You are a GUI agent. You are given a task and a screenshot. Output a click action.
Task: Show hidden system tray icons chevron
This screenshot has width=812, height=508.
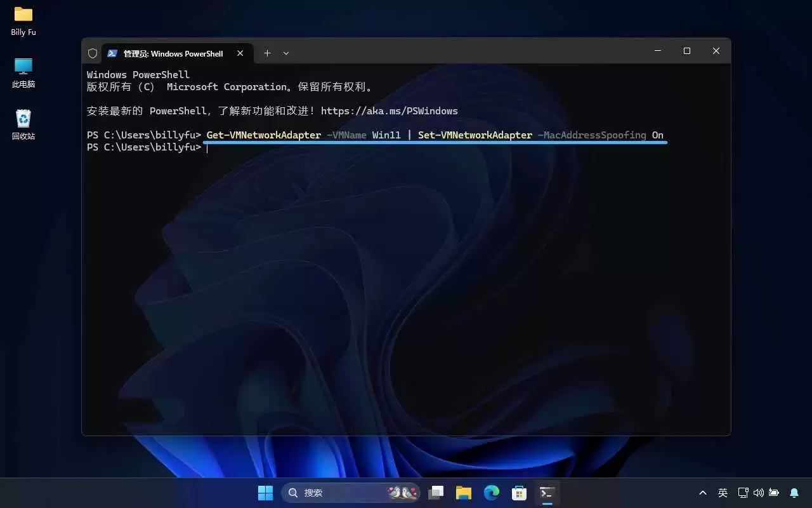703,493
